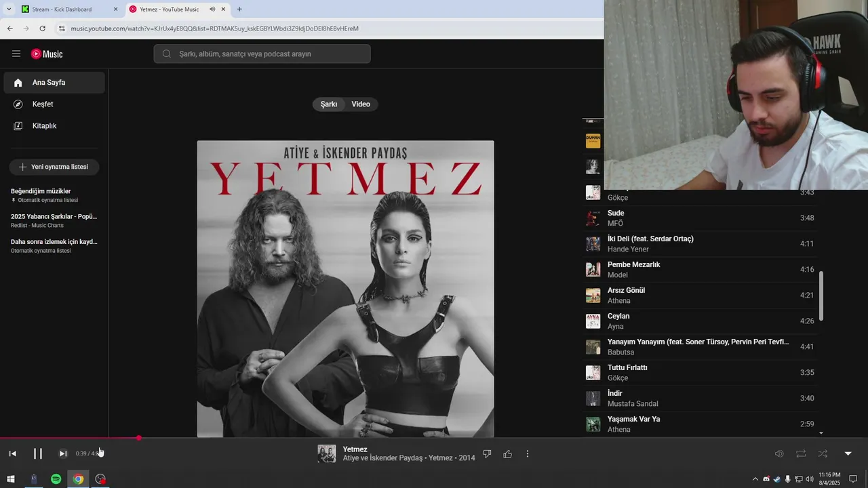Go to Ana Sayfa home

coord(54,83)
